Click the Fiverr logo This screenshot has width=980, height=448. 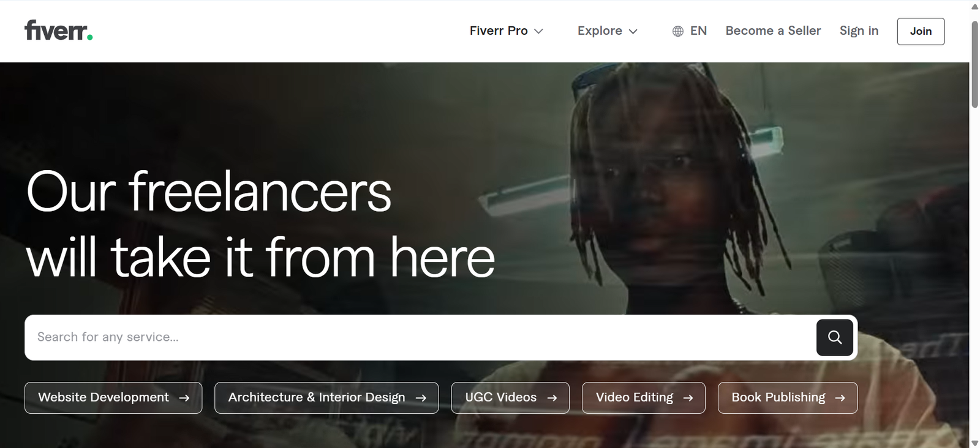pyautogui.click(x=59, y=30)
